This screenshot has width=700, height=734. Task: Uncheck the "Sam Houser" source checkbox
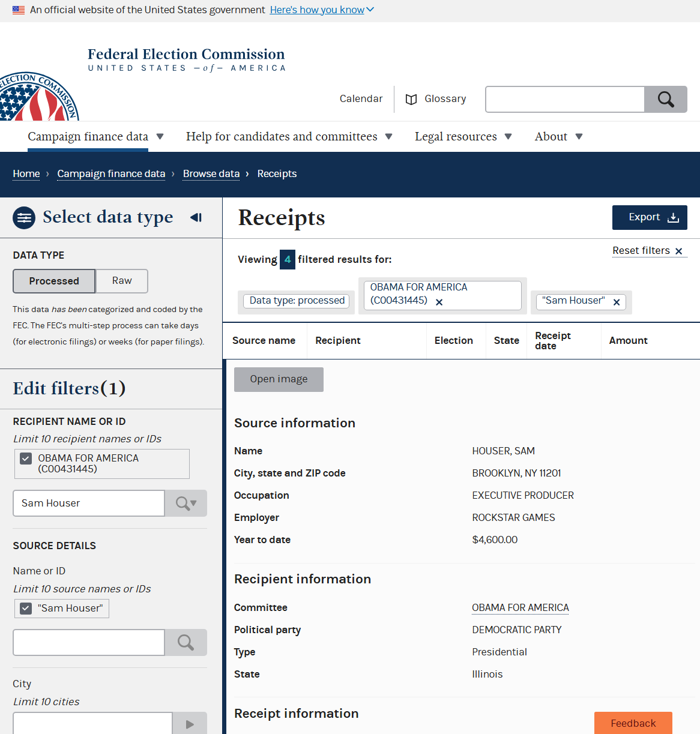point(26,609)
